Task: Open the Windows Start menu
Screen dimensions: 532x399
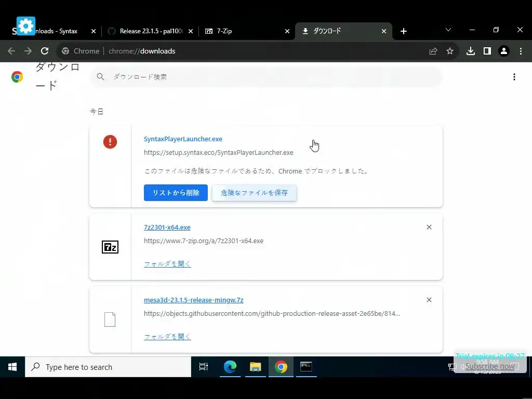Action: pyautogui.click(x=12, y=367)
